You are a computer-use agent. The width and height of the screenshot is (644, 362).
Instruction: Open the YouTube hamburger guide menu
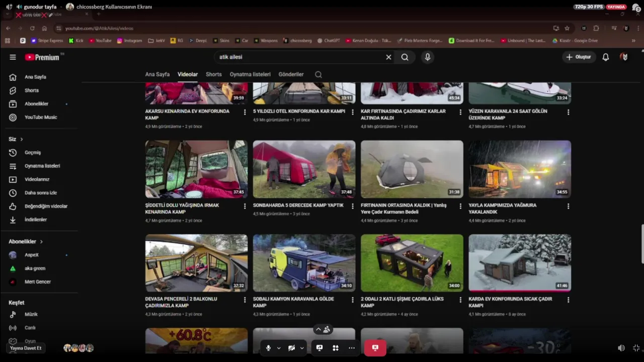[x=13, y=57]
